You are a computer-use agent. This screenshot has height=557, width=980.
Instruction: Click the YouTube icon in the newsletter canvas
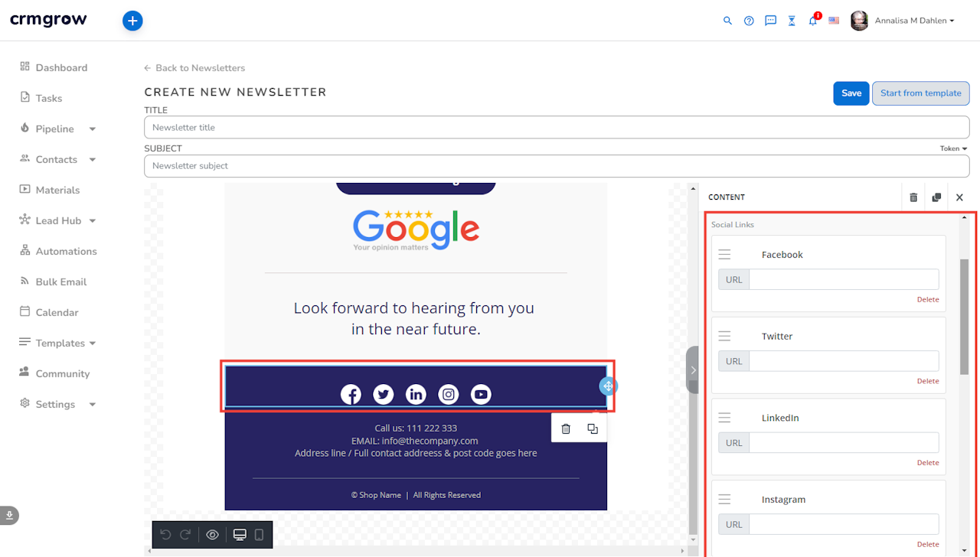click(x=481, y=394)
